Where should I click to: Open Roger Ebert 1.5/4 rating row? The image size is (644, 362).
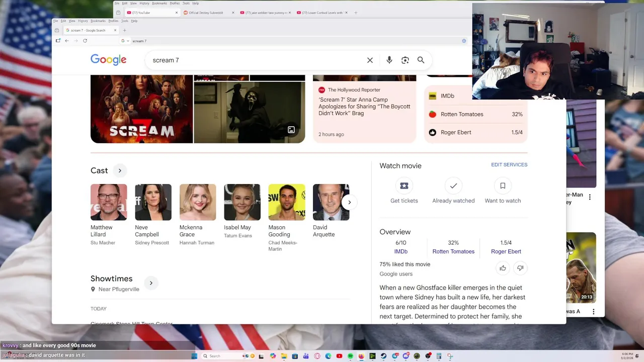coord(475,132)
